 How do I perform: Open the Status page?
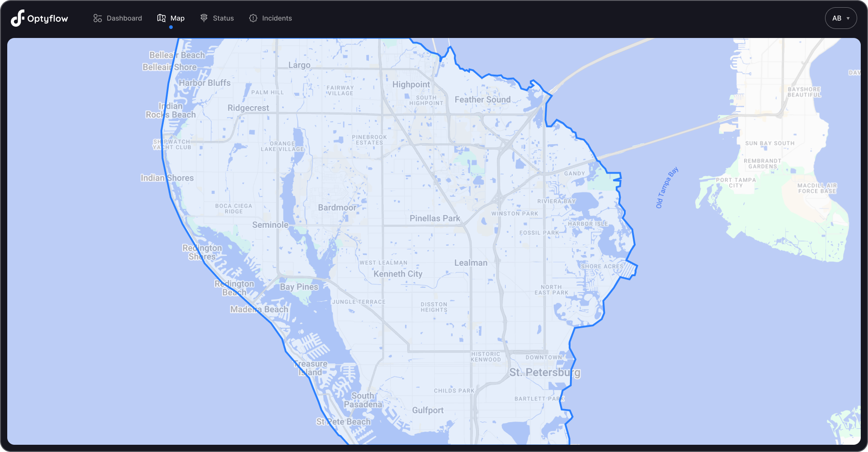[x=223, y=18]
